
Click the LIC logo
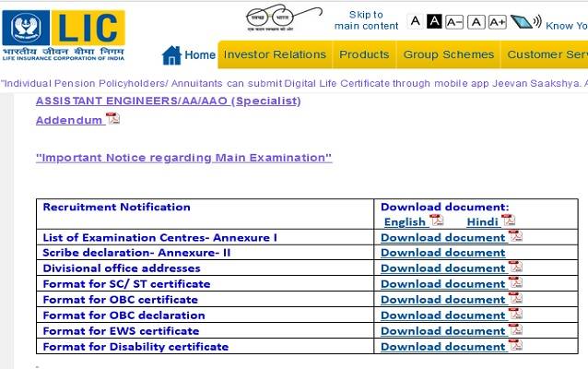(x=64, y=36)
